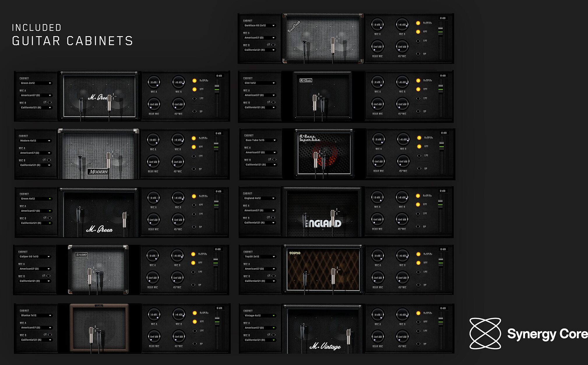The image size is (588, 365).
Task: Click the Synergy Core logo
Action: tap(528, 334)
